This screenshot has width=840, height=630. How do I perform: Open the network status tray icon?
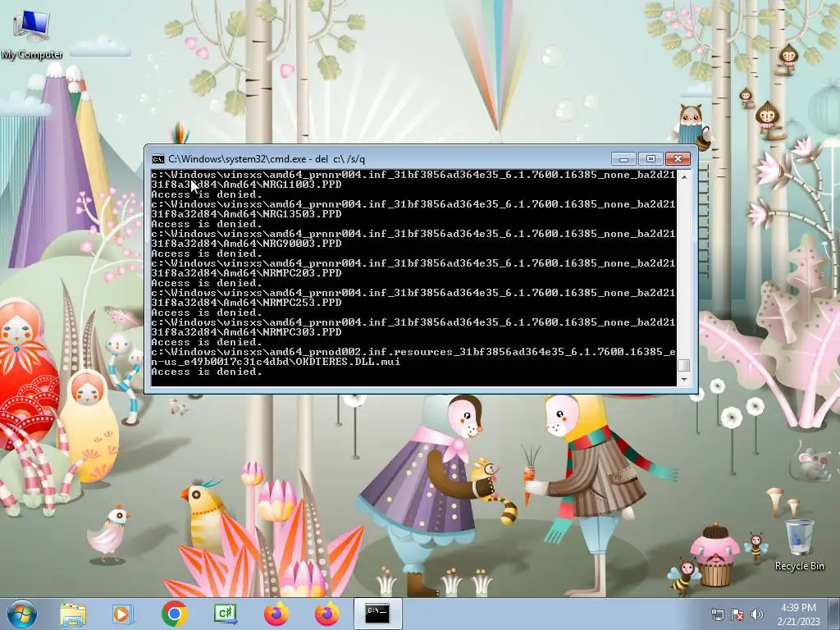click(717, 614)
